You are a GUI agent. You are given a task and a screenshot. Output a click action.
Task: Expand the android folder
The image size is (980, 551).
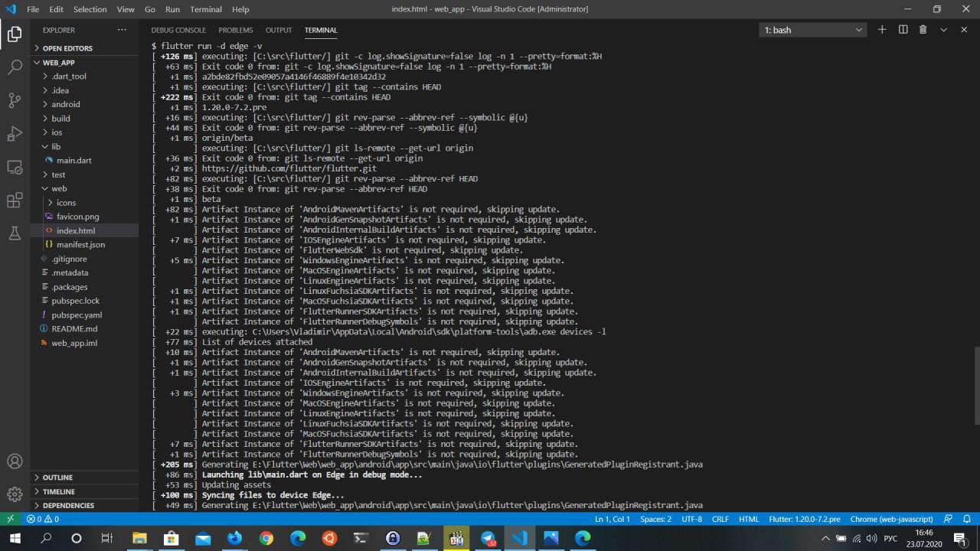[85, 104]
